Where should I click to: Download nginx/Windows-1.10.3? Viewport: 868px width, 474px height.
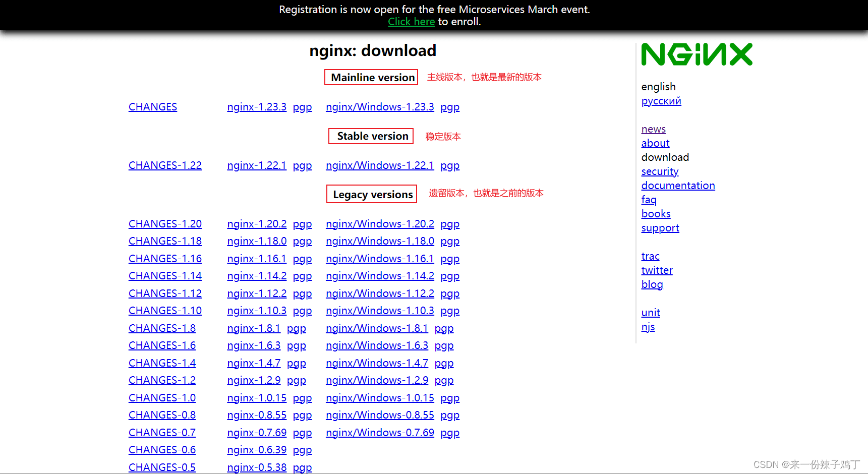point(380,311)
